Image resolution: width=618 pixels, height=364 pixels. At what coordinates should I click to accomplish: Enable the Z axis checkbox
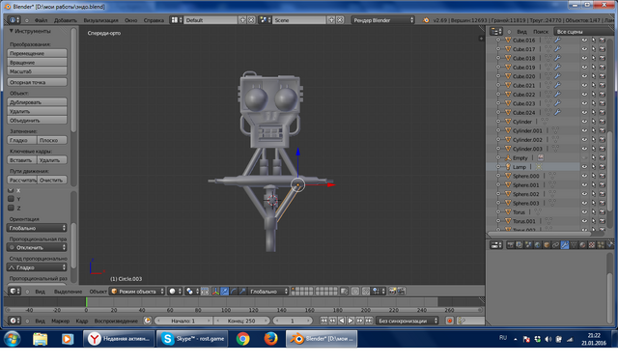[x=11, y=208]
